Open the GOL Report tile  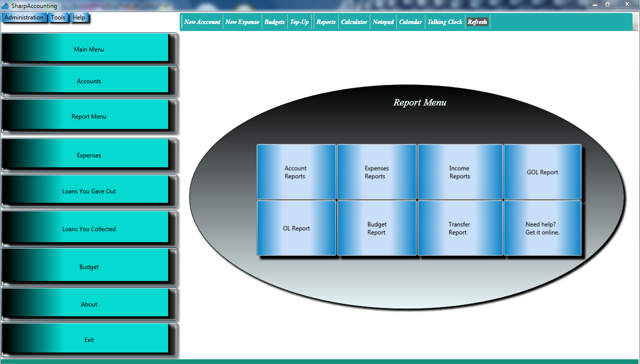coord(542,172)
